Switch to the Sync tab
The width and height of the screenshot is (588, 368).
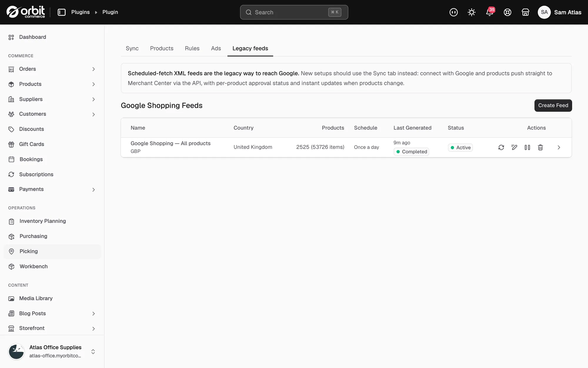pos(132,48)
